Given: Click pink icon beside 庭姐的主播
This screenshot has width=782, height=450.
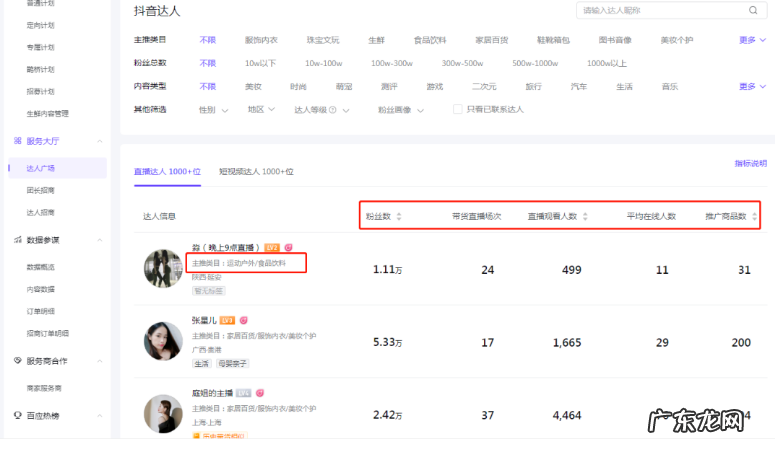Looking at the screenshot, I should click(x=260, y=393).
